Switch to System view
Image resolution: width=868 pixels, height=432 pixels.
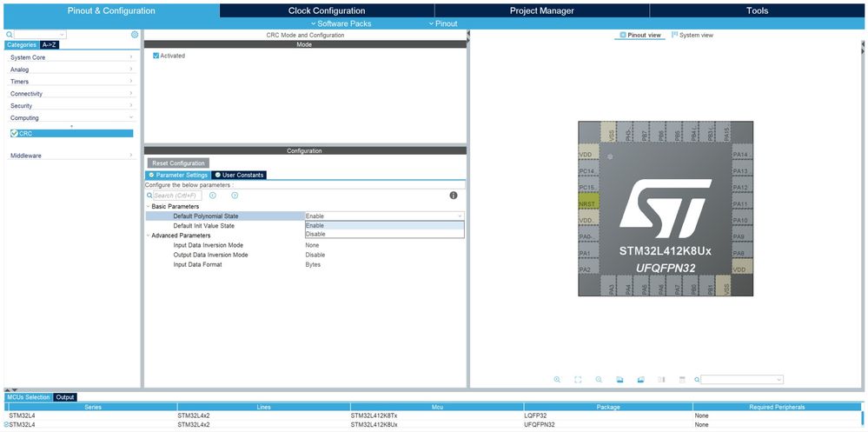pyautogui.click(x=692, y=35)
